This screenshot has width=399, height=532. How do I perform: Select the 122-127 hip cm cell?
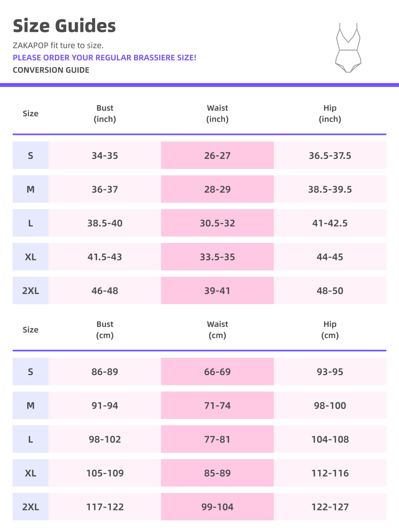(330, 507)
